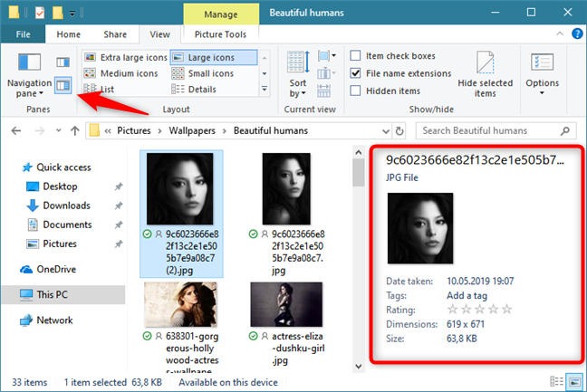Click Add a tag in details pane
This screenshot has width=587, height=392.
pyautogui.click(x=467, y=295)
